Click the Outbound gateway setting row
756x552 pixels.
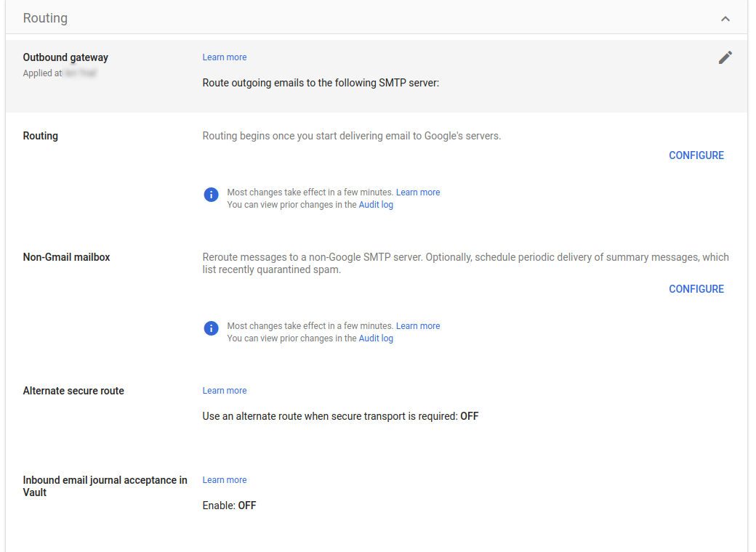tap(65, 57)
